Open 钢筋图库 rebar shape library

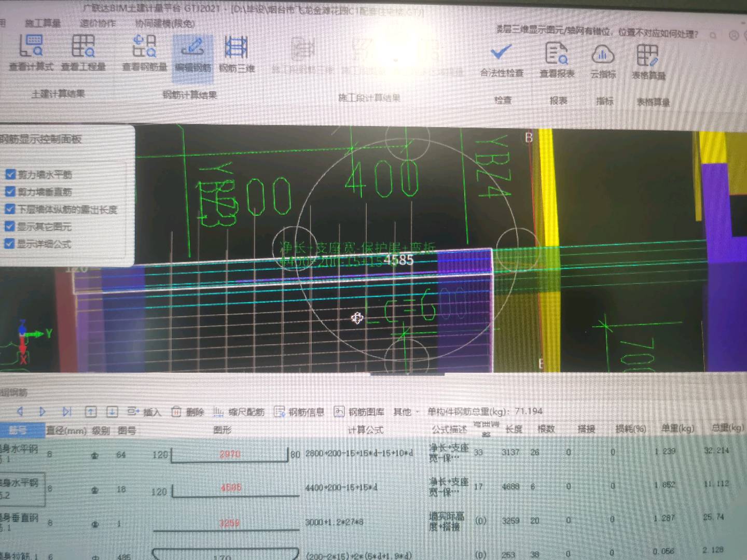pos(359,412)
